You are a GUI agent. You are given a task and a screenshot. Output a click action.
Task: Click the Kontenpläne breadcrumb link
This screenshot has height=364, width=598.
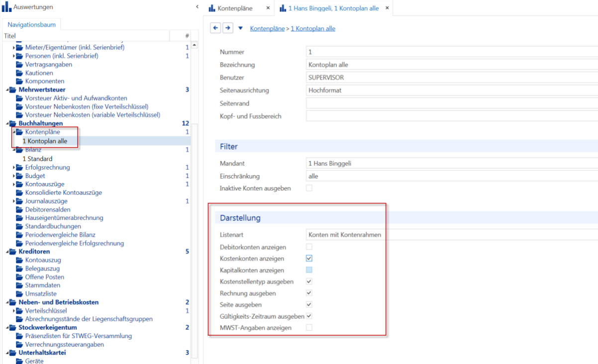[x=266, y=29]
